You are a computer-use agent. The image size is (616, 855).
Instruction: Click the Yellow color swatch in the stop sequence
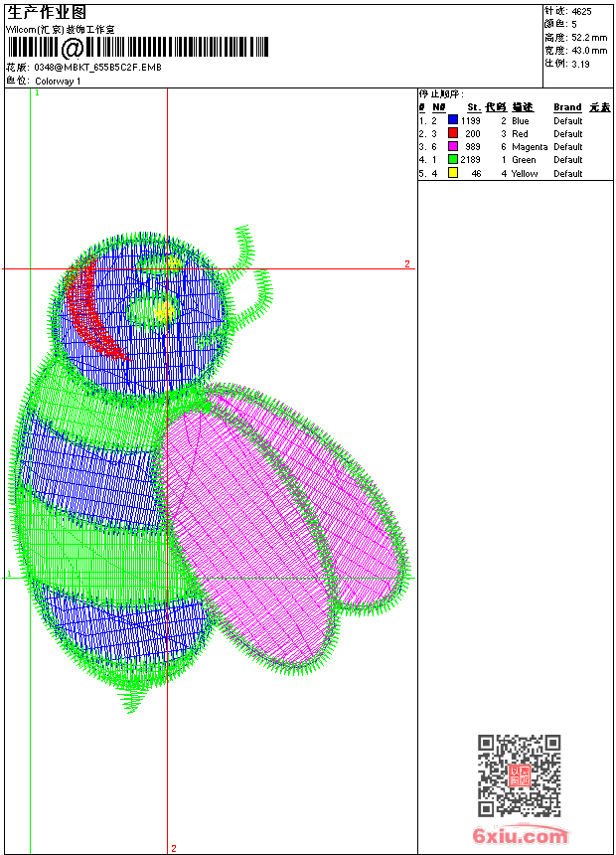[452, 173]
